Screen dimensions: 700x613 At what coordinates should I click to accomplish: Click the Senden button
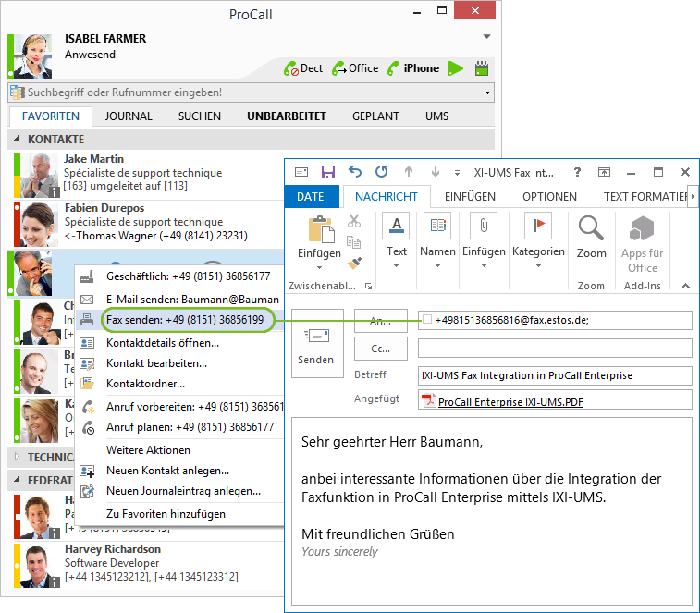click(x=317, y=343)
